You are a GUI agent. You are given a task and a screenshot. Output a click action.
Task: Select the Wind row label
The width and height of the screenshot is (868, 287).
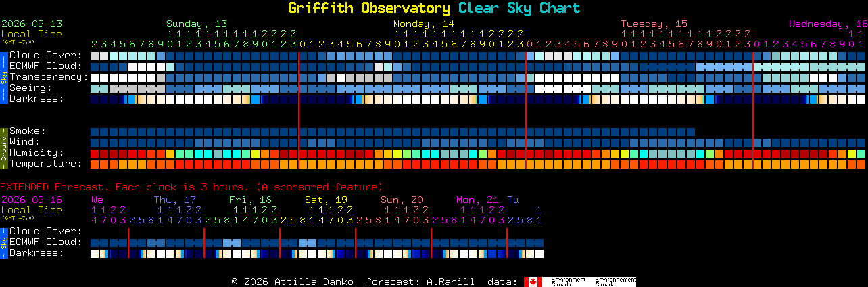(24, 142)
